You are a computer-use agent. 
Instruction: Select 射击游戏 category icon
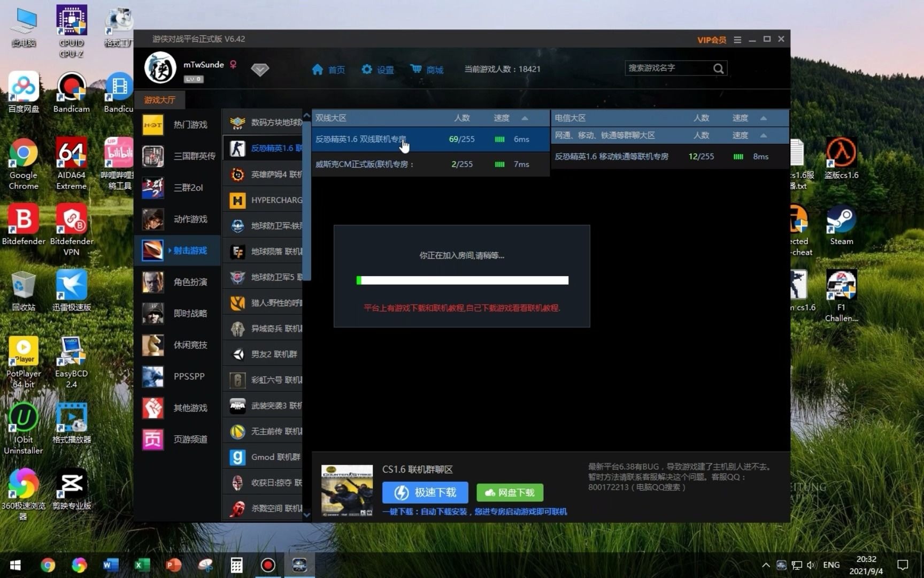[153, 250]
